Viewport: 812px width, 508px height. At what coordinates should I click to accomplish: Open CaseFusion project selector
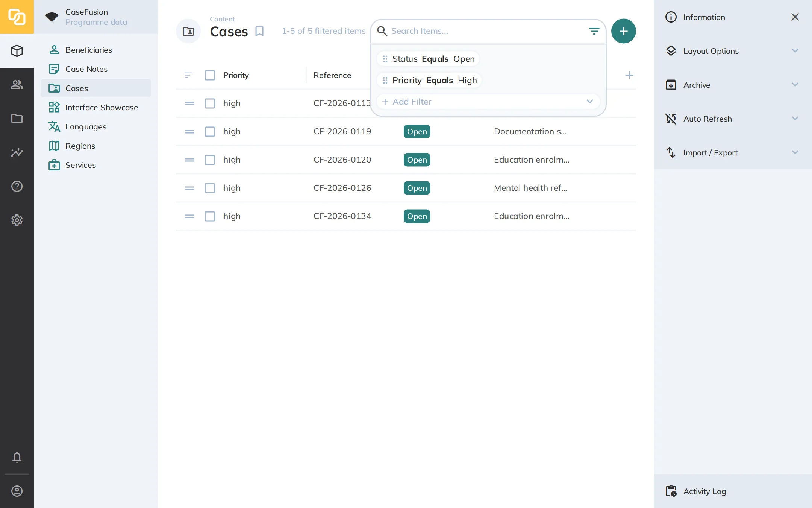coord(96,17)
